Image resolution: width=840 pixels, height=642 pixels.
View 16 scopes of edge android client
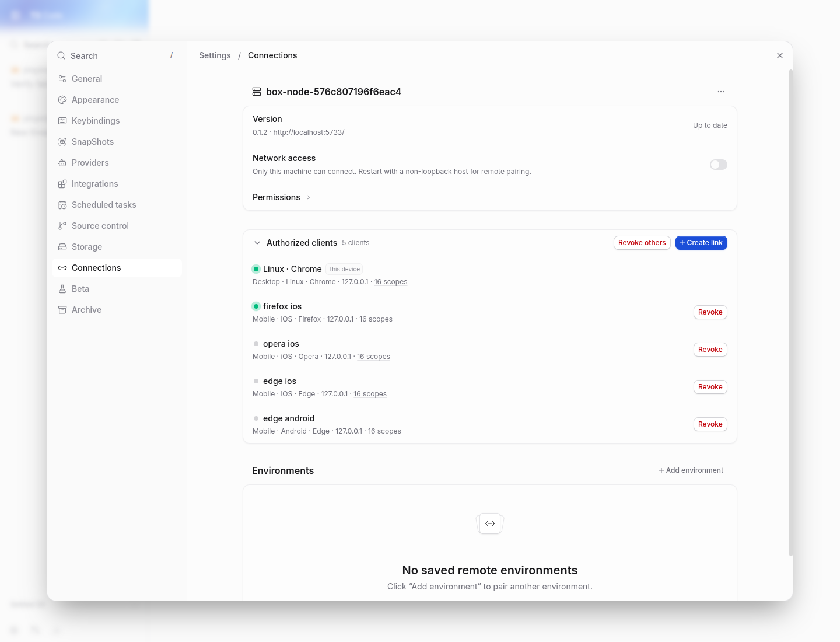[384, 431]
